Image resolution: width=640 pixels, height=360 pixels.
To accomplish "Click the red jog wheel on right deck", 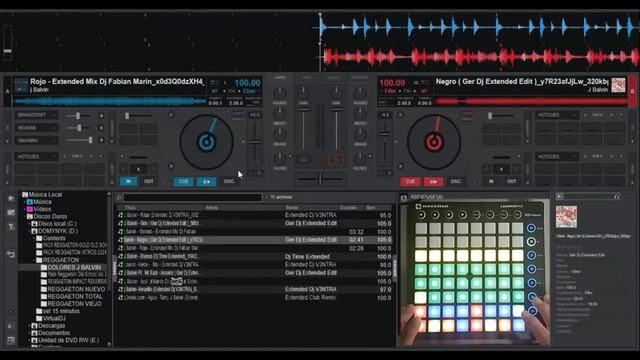I will coord(433,142).
